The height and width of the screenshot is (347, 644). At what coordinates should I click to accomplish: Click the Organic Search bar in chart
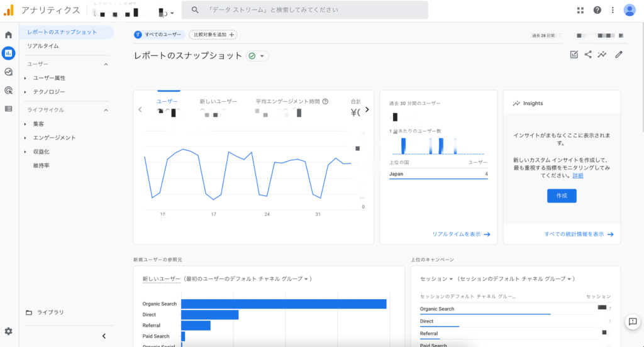tap(284, 304)
